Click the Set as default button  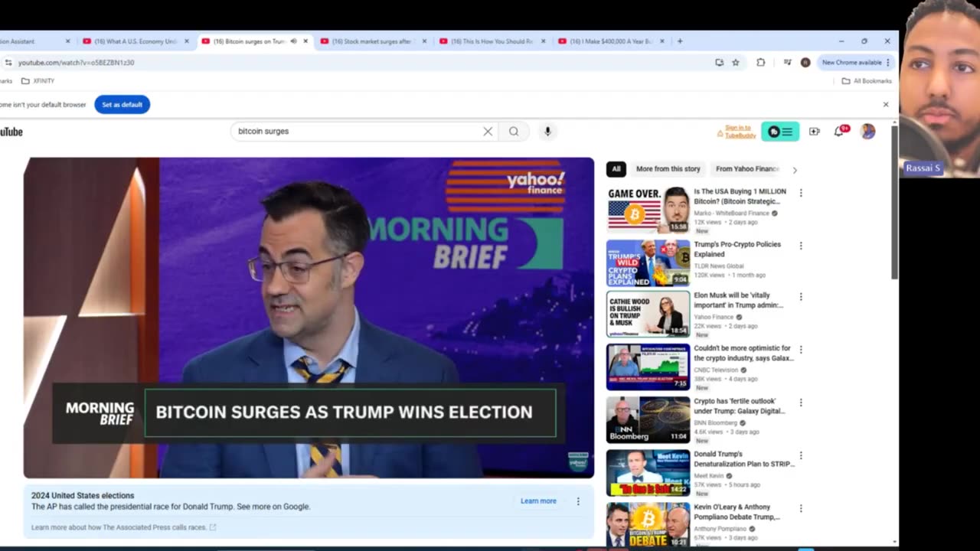point(122,105)
